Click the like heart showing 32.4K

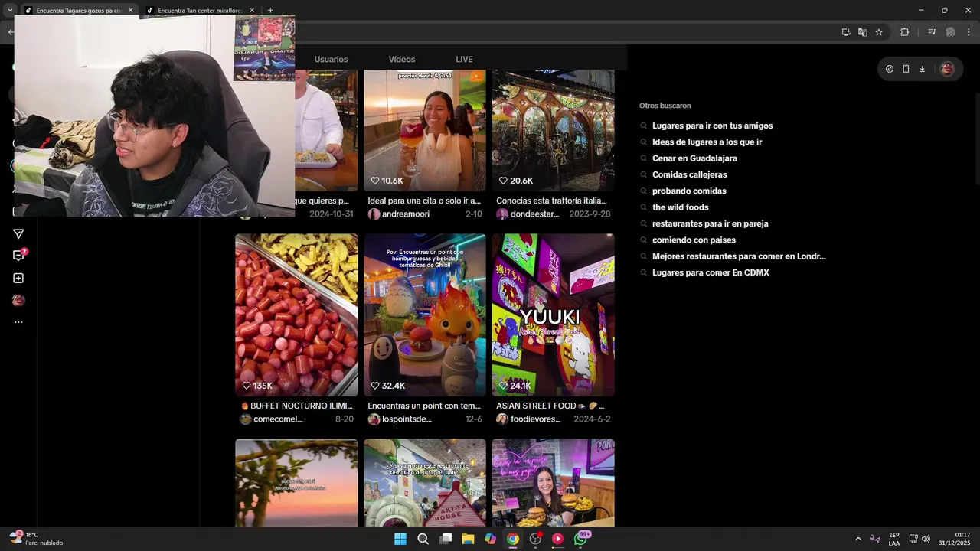tap(375, 386)
